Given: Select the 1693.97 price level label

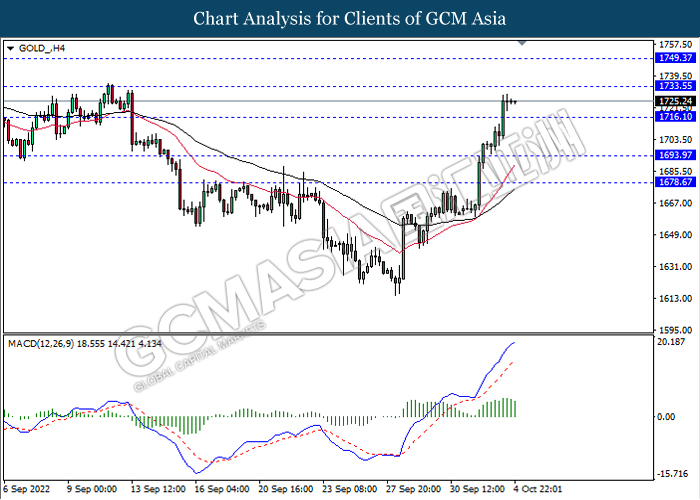Looking at the screenshot, I should click(675, 155).
